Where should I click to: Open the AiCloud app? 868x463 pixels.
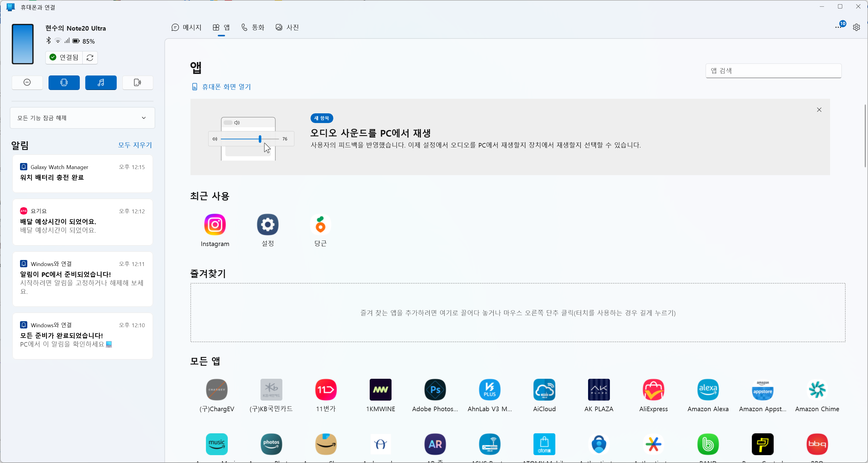[x=544, y=390]
